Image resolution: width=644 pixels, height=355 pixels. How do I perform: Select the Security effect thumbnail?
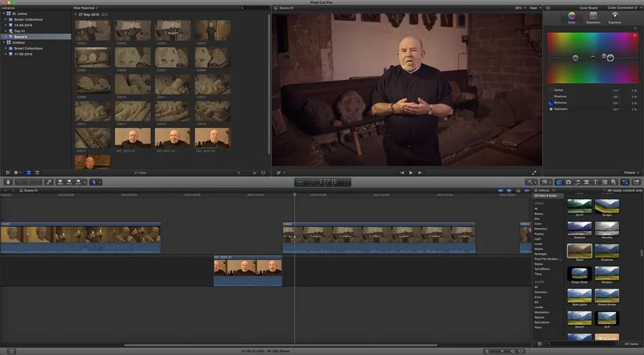(x=606, y=228)
